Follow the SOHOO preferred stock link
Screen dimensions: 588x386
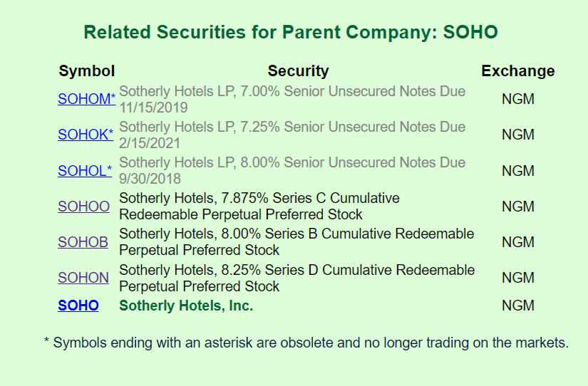(x=84, y=207)
